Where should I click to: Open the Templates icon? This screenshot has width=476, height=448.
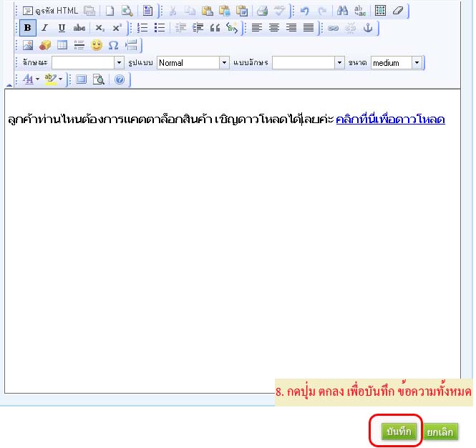(x=147, y=11)
